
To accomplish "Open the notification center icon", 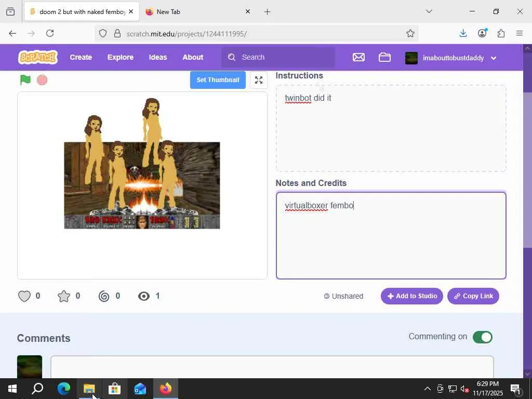I will click(515, 389).
